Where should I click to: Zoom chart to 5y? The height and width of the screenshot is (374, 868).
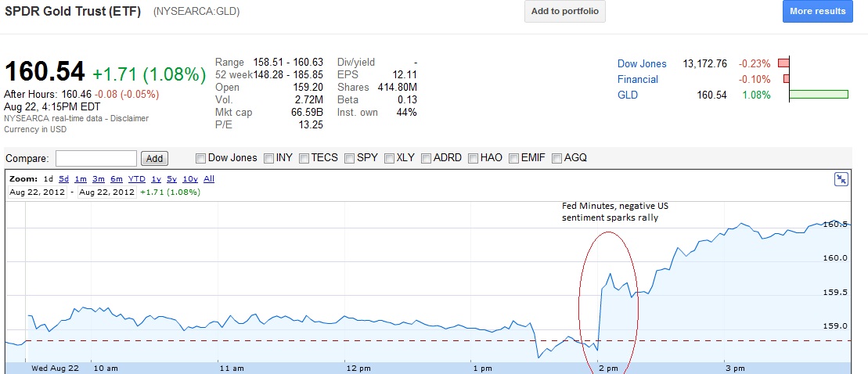coord(171,178)
